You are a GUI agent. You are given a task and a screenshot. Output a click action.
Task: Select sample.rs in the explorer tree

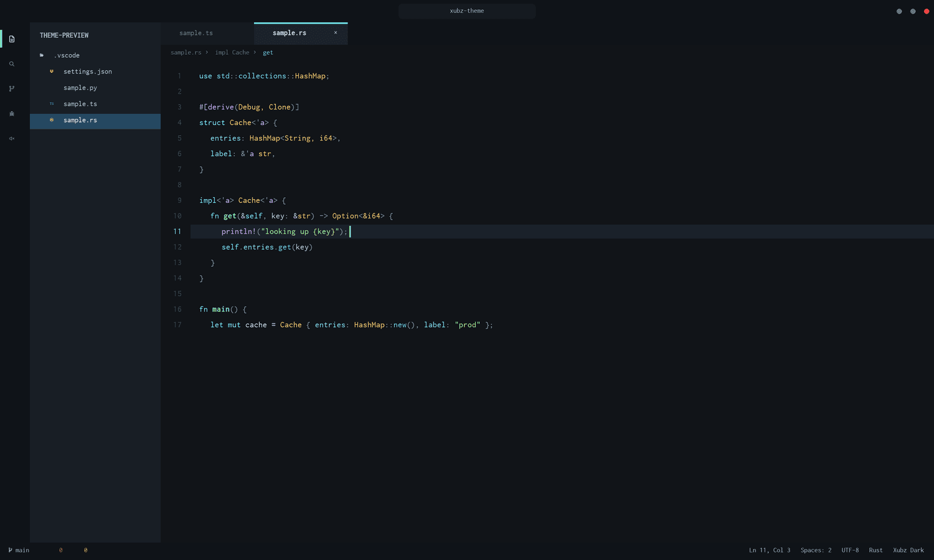[x=95, y=120]
